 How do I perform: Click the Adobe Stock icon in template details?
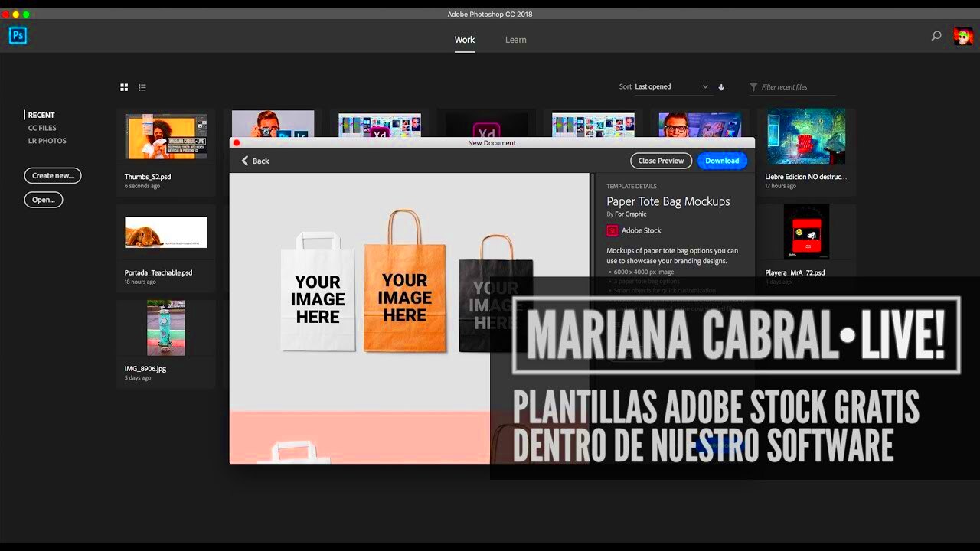pyautogui.click(x=612, y=230)
